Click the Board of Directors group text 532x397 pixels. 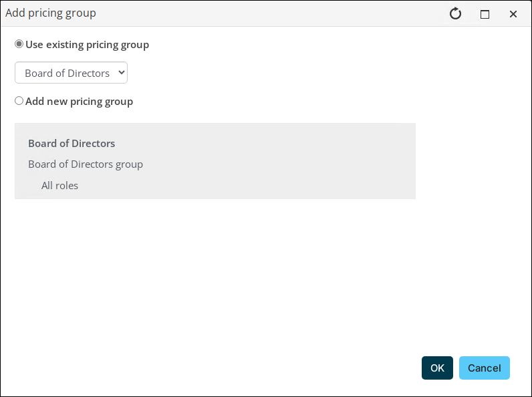tap(85, 164)
